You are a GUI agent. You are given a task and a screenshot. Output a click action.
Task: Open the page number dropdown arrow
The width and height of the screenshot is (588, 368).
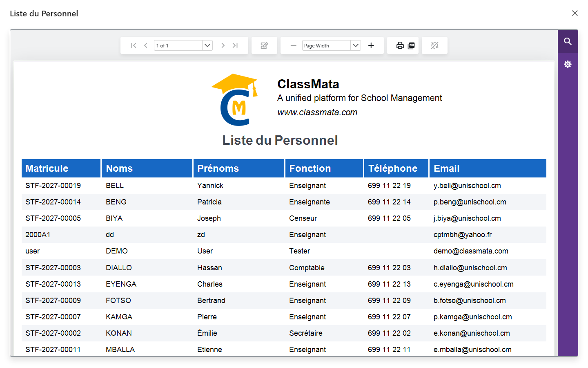click(x=207, y=45)
